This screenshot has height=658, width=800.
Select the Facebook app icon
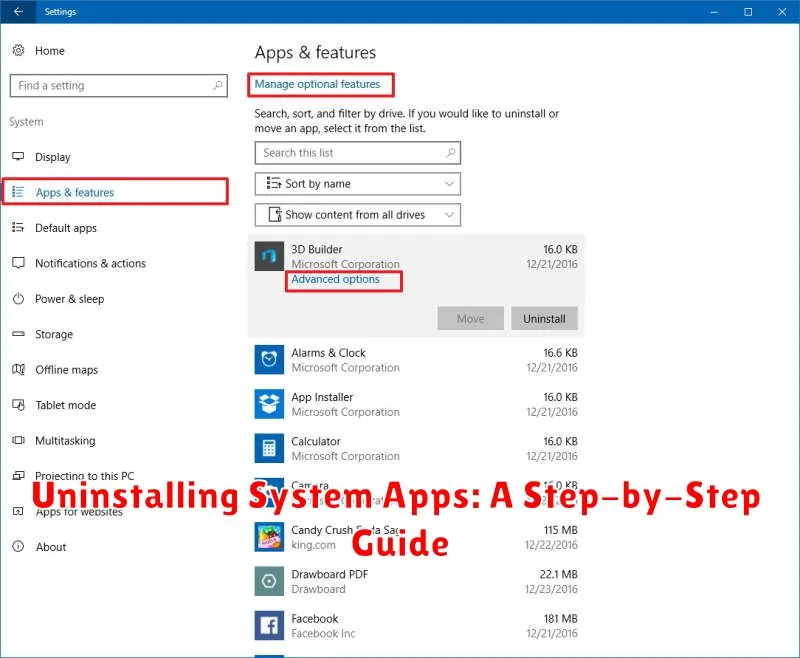(x=268, y=625)
